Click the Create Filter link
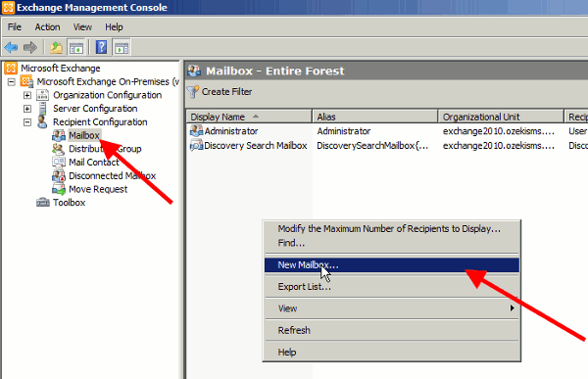Image resolution: width=588 pixels, height=379 pixels. point(227,92)
